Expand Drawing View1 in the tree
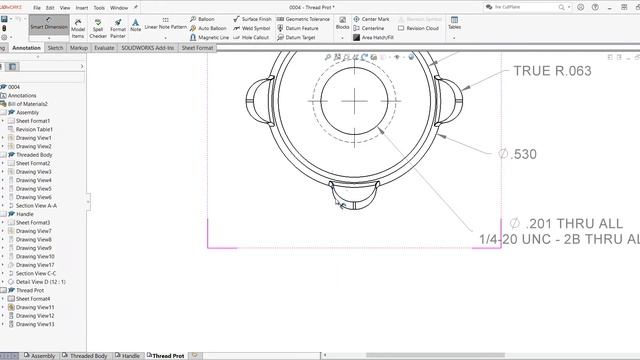 (3, 138)
